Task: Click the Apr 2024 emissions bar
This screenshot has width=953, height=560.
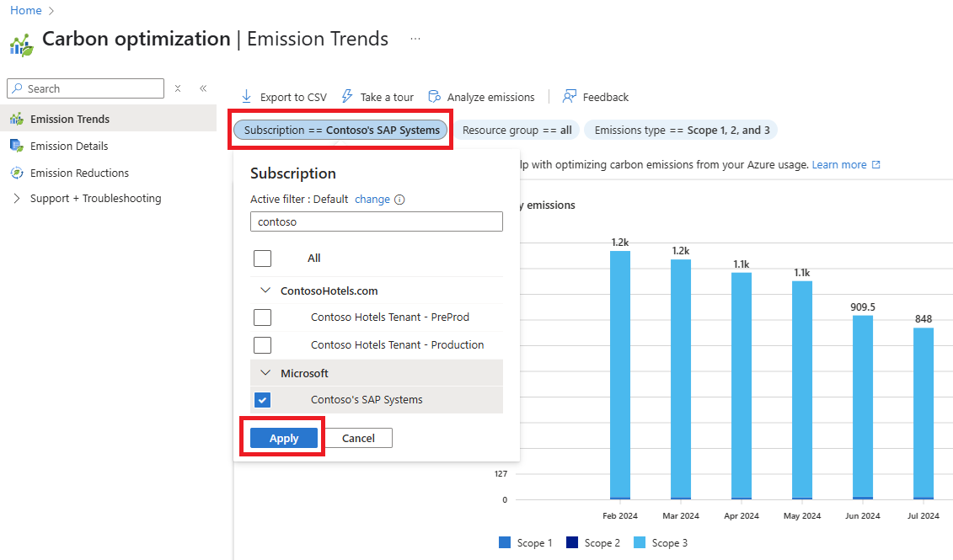Action: tap(742, 386)
